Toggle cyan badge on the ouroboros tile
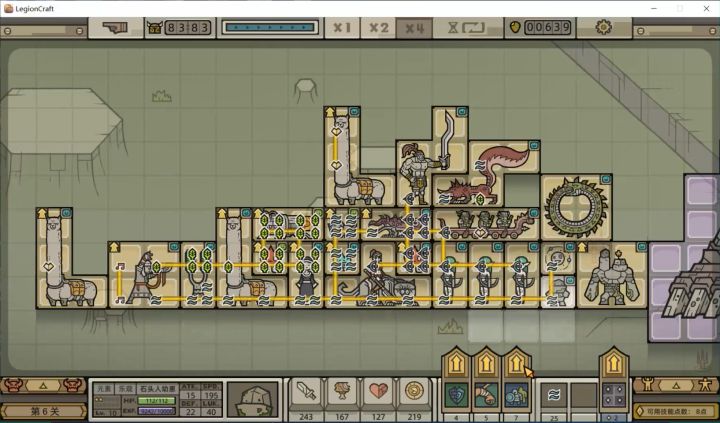The width and height of the screenshot is (720, 423). (x=606, y=179)
